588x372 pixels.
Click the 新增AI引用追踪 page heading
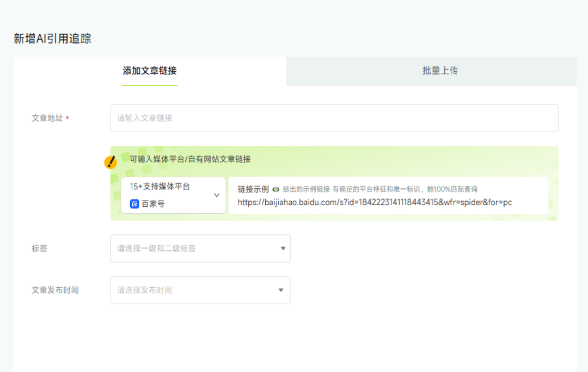click(x=52, y=39)
